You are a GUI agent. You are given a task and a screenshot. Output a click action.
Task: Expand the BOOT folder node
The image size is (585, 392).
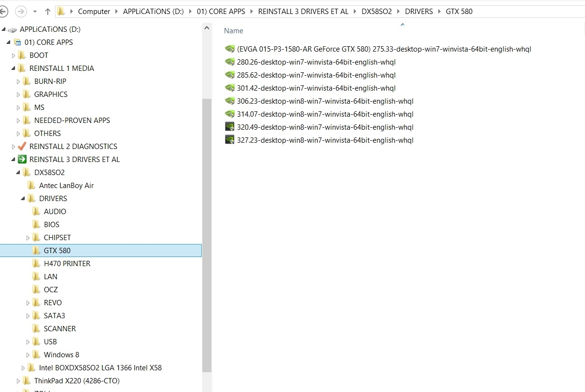[x=14, y=55]
